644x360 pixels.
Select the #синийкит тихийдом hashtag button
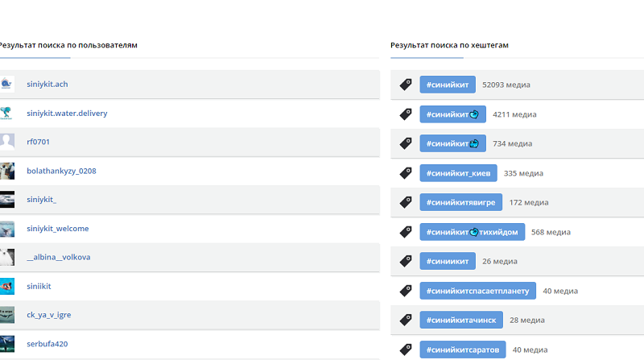[x=472, y=232]
